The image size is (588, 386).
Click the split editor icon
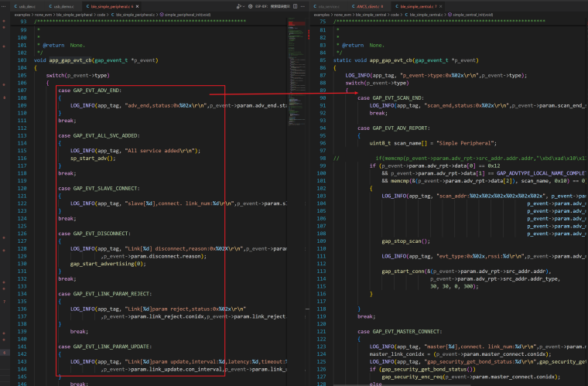(x=295, y=6)
